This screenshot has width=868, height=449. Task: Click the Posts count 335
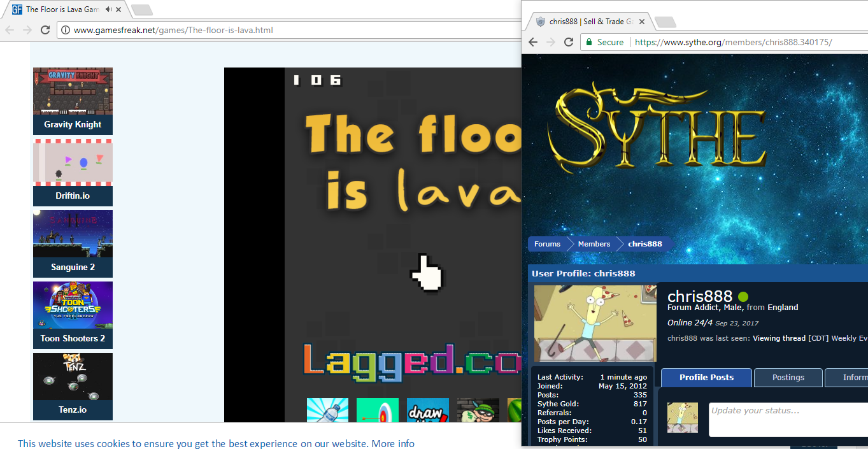click(640, 395)
